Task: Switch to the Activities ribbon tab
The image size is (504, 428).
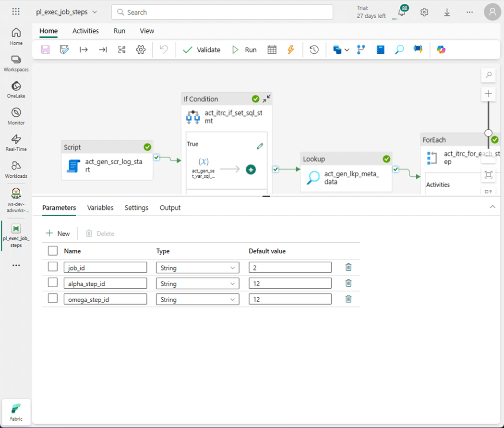Action: pos(85,31)
